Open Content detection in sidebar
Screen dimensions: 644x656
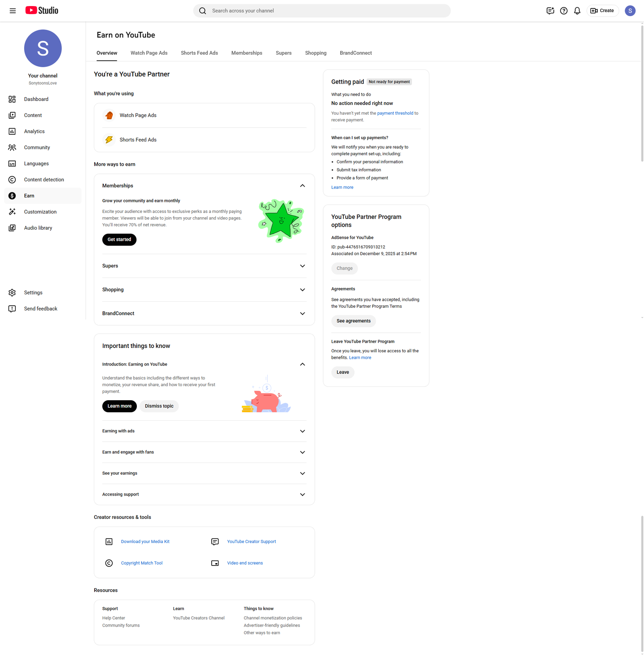pyautogui.click(x=44, y=180)
